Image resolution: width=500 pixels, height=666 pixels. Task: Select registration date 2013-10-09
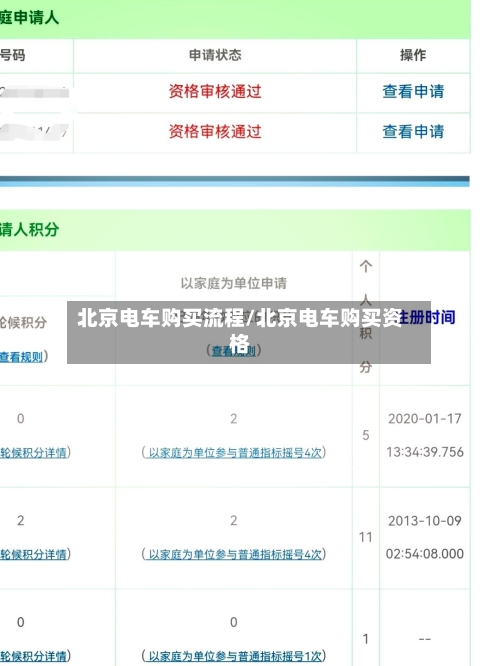tap(424, 521)
